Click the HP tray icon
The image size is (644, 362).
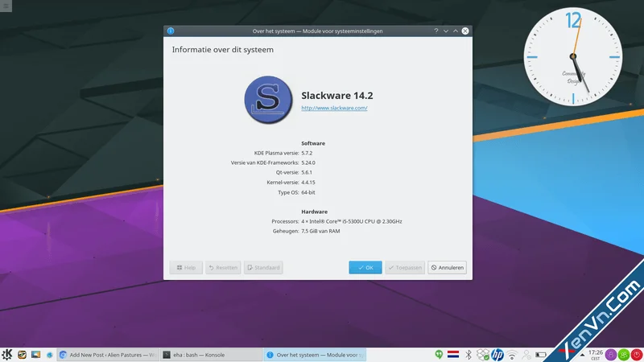click(x=497, y=355)
